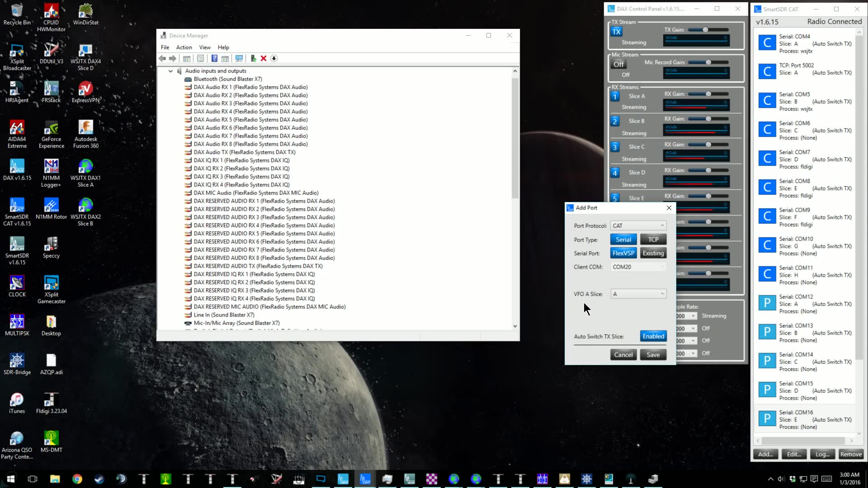Click the red X uninstall device icon

[x=264, y=58]
